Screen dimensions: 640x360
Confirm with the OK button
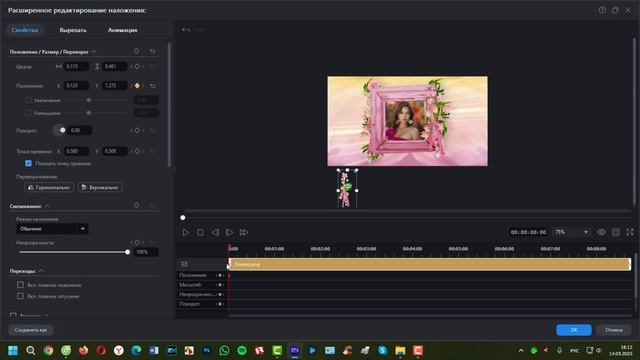573,330
